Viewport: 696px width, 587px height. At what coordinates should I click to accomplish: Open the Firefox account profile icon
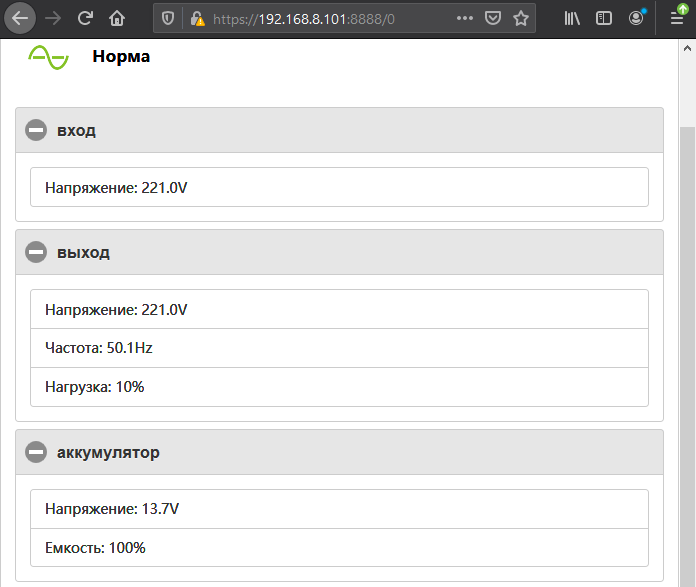point(636,18)
